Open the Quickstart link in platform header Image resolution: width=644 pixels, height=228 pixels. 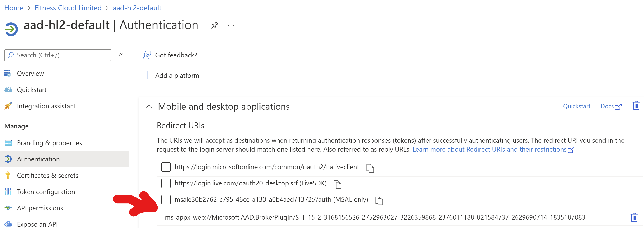tap(576, 106)
